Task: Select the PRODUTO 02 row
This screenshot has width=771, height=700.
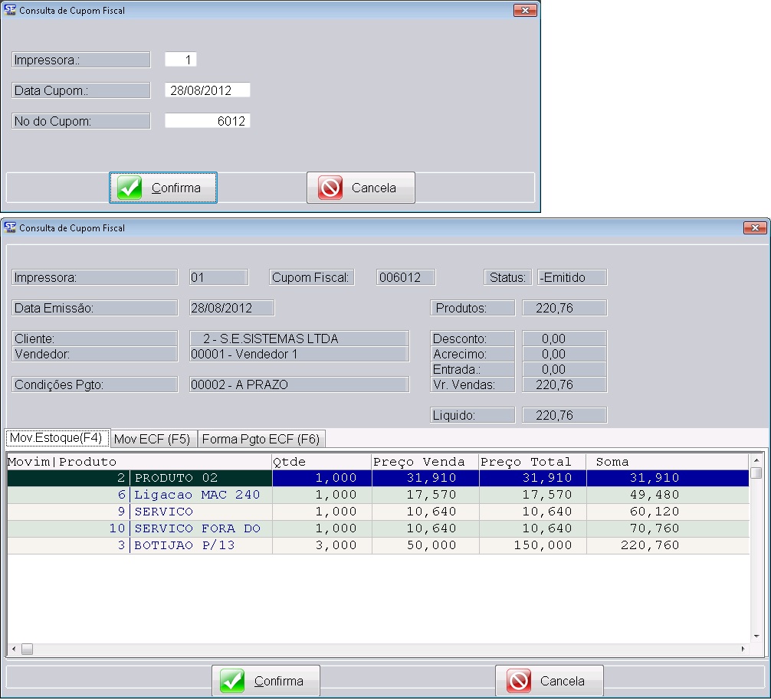Action: [x=176, y=478]
